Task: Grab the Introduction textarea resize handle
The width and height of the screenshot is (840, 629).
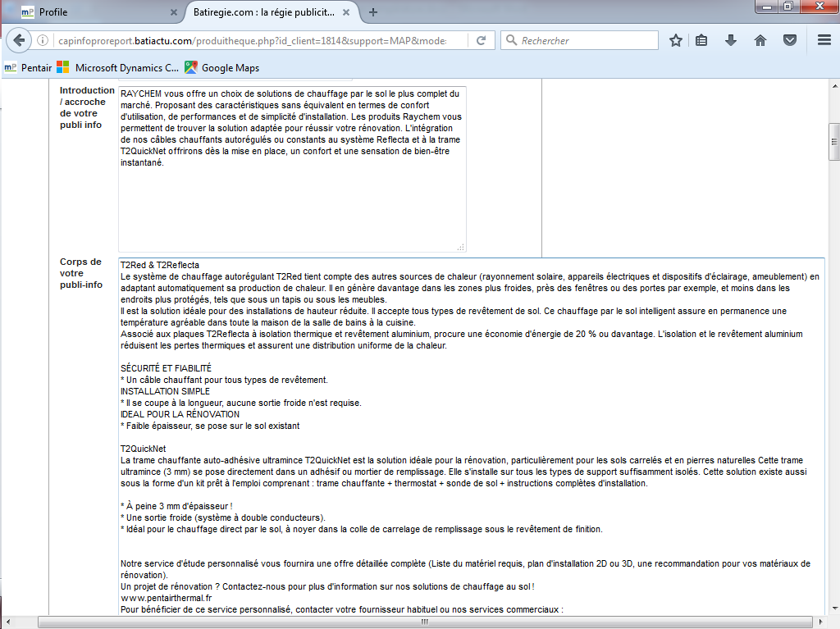Action: coord(461,247)
